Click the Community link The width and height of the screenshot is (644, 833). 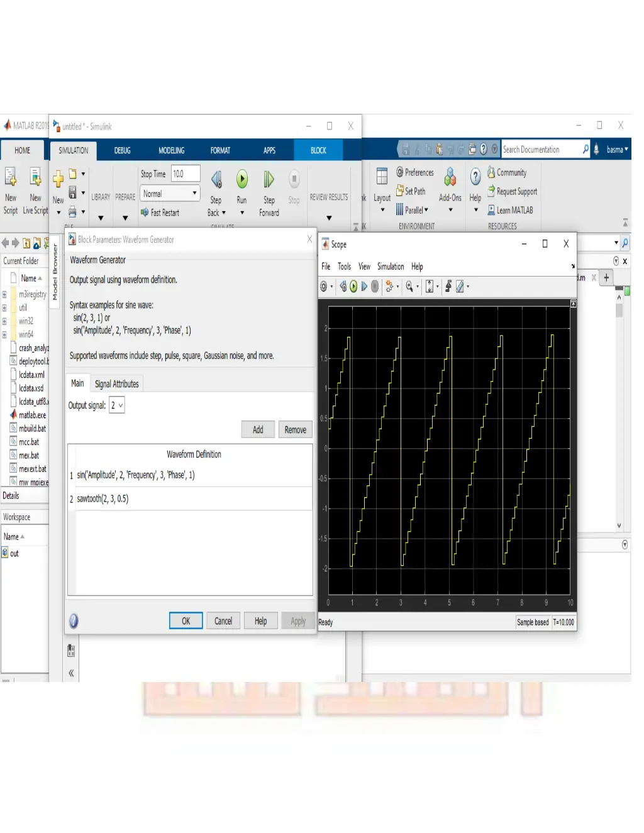point(506,172)
